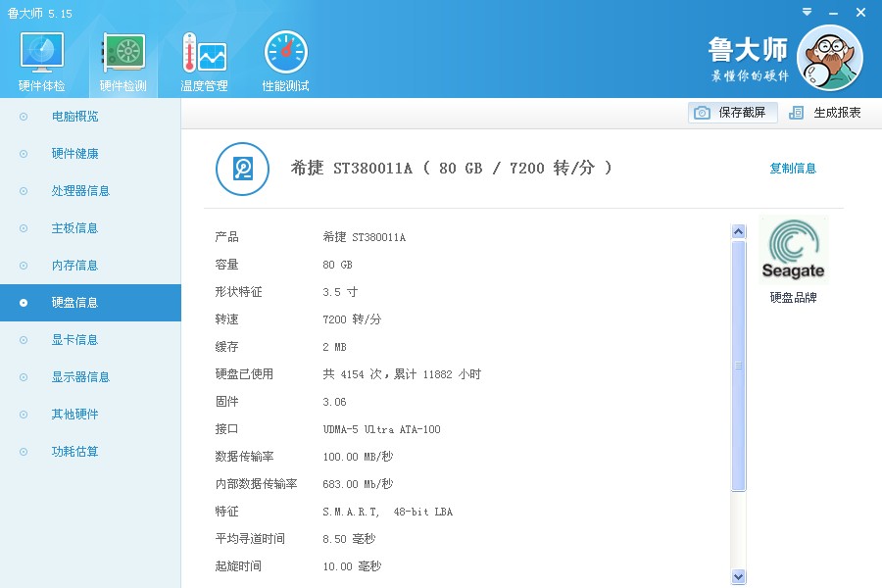Click the 平均寻道时间 field label

[250, 538]
